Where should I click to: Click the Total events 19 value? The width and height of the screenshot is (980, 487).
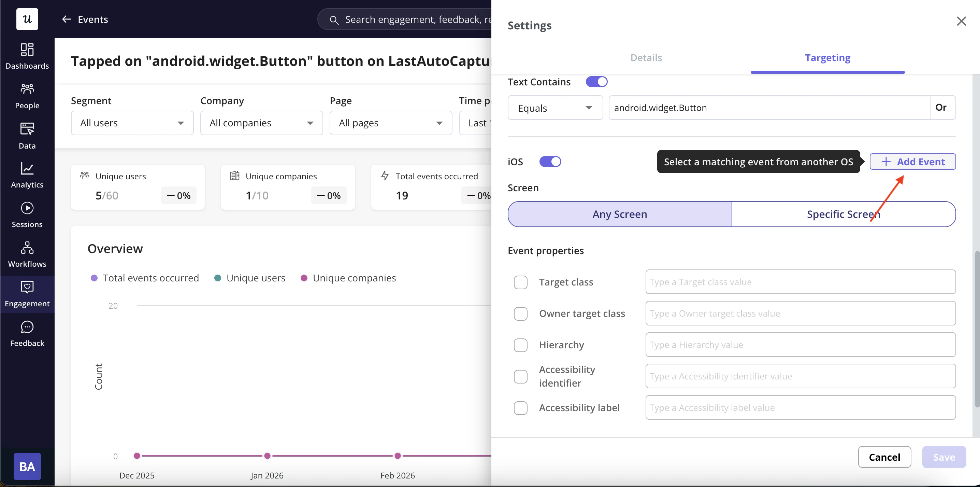click(x=402, y=196)
